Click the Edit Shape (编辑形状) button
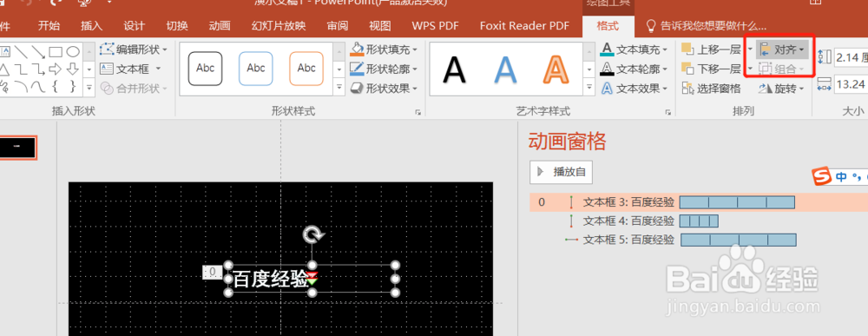This screenshot has width=868, height=336. [134, 49]
